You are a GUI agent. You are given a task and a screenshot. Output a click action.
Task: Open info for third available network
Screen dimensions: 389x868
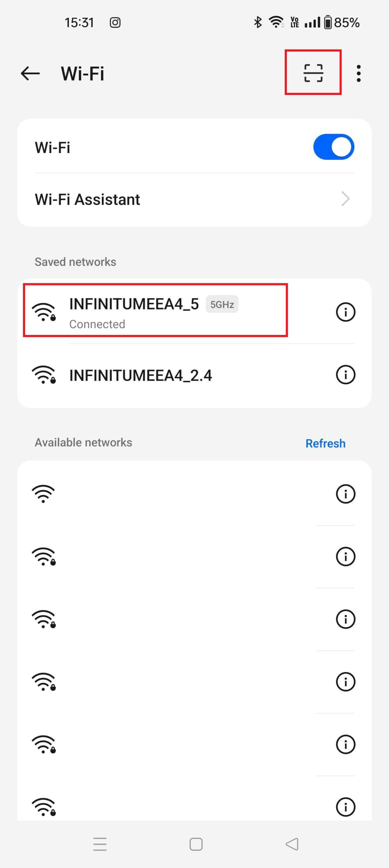[345, 619]
